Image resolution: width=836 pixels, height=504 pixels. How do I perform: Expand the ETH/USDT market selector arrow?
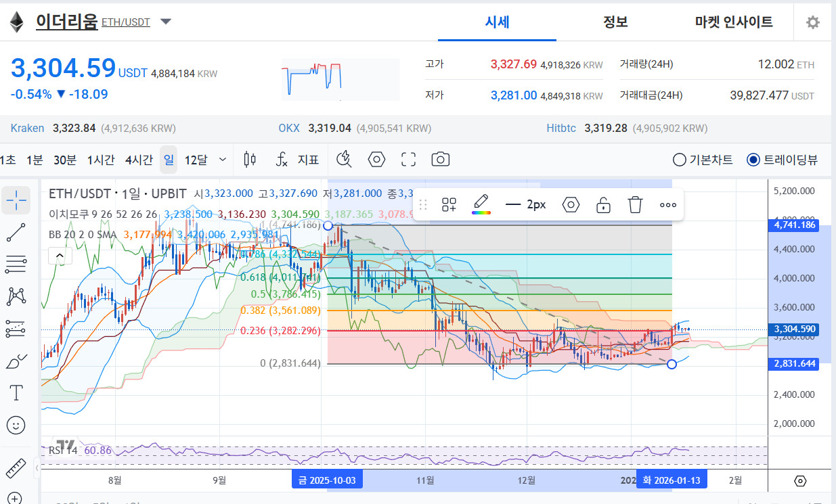point(166,22)
